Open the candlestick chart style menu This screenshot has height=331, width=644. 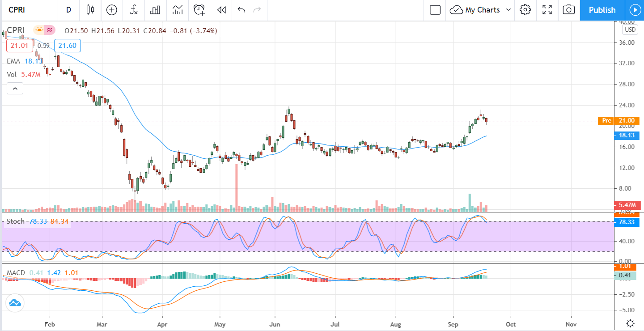click(x=91, y=10)
